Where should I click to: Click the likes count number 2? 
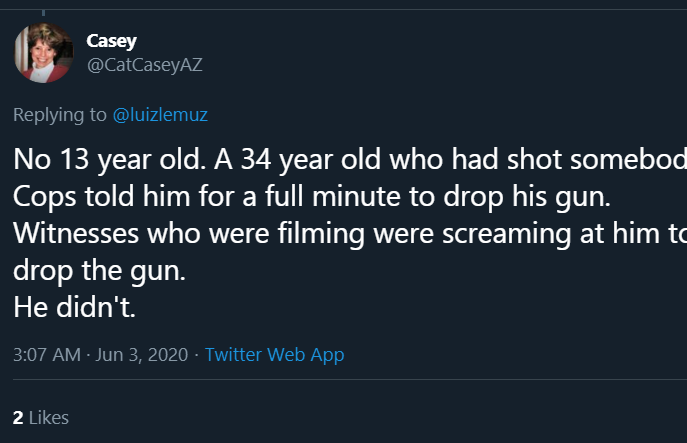click(18, 418)
